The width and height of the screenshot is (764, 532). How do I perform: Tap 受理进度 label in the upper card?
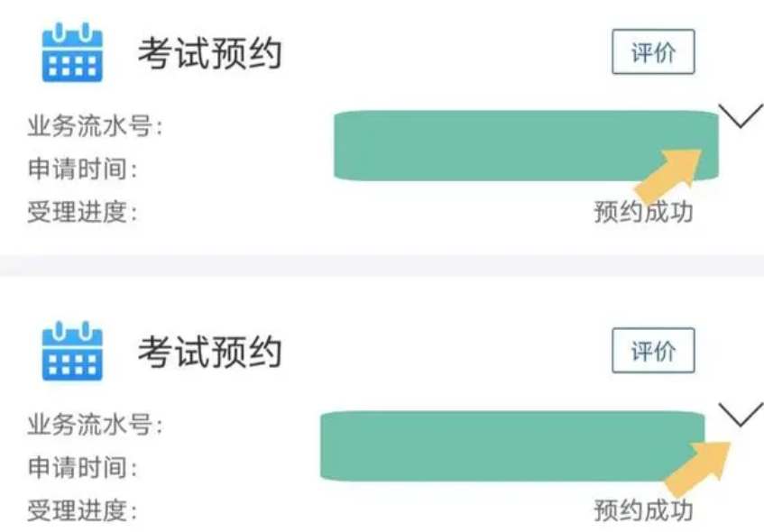click(82, 213)
